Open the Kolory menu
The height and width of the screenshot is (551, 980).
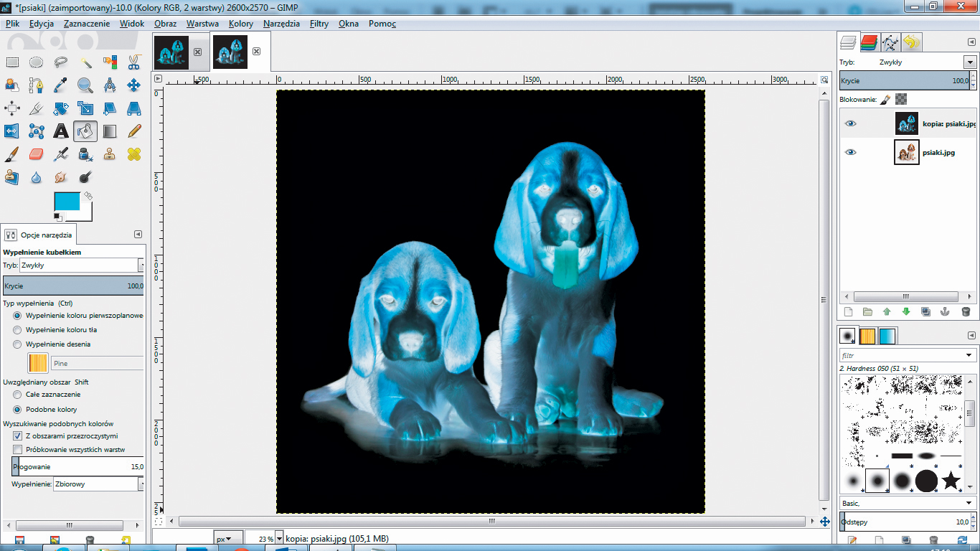click(240, 24)
